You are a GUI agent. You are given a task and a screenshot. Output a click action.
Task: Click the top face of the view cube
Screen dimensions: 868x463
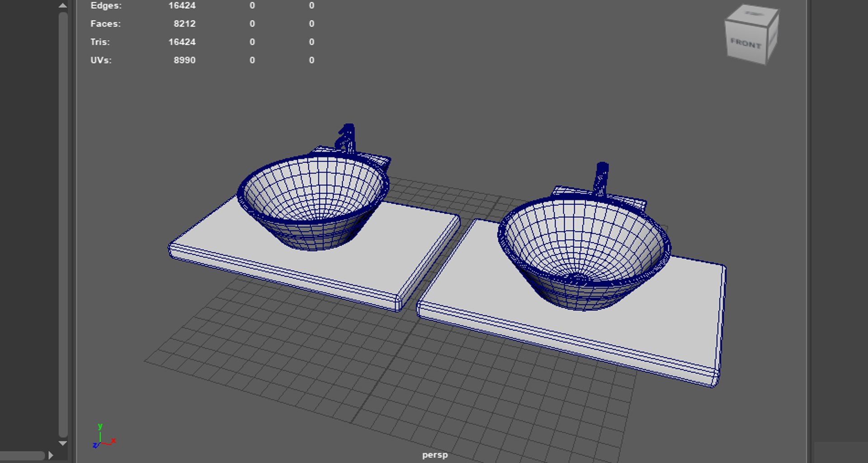752,14
